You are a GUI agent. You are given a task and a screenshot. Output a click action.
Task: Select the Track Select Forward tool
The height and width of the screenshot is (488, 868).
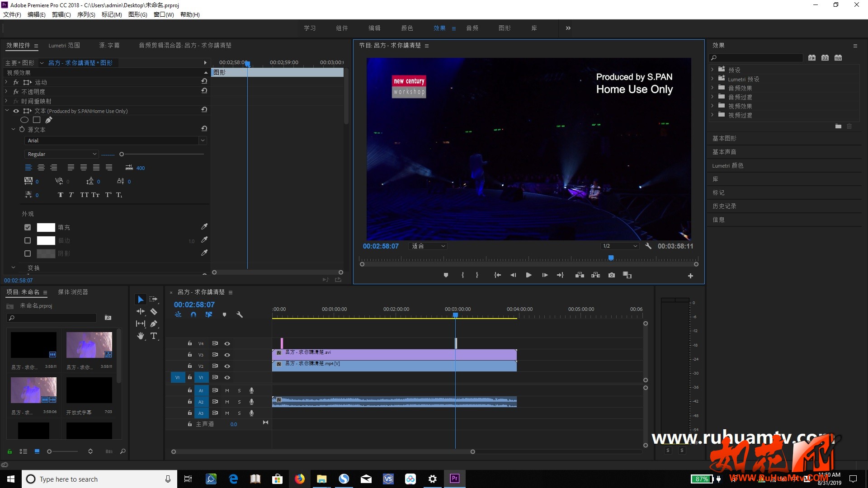click(x=154, y=299)
